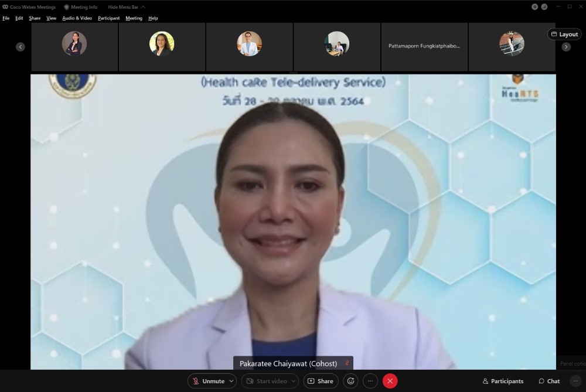The height and width of the screenshot is (392, 586).
Task: Open More options ellipsis in control bar
Action: [370, 381]
